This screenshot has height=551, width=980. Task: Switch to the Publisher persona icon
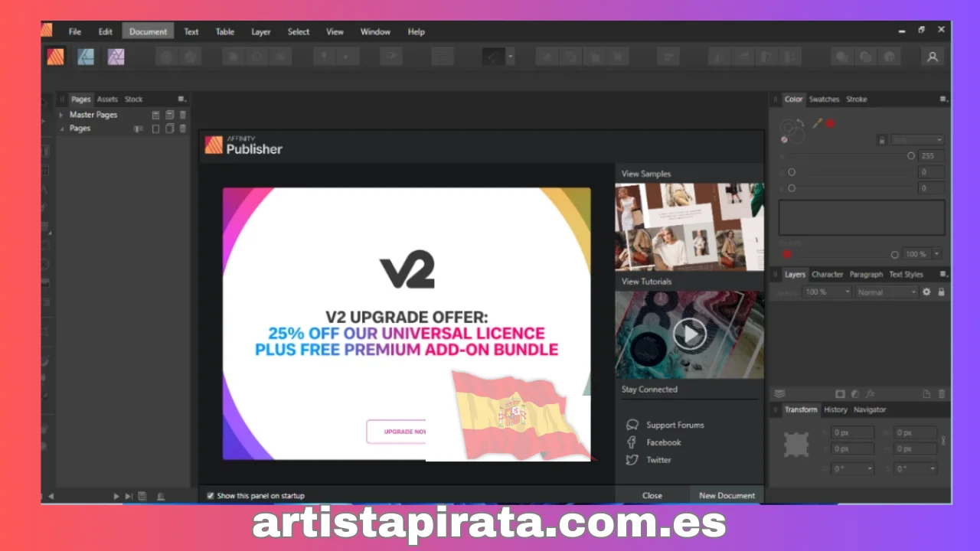point(55,57)
